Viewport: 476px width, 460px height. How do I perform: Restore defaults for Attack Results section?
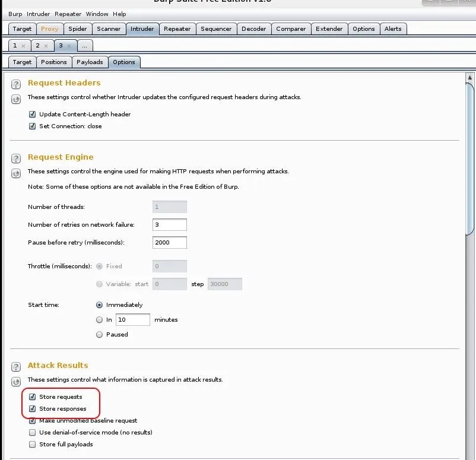pos(16,382)
